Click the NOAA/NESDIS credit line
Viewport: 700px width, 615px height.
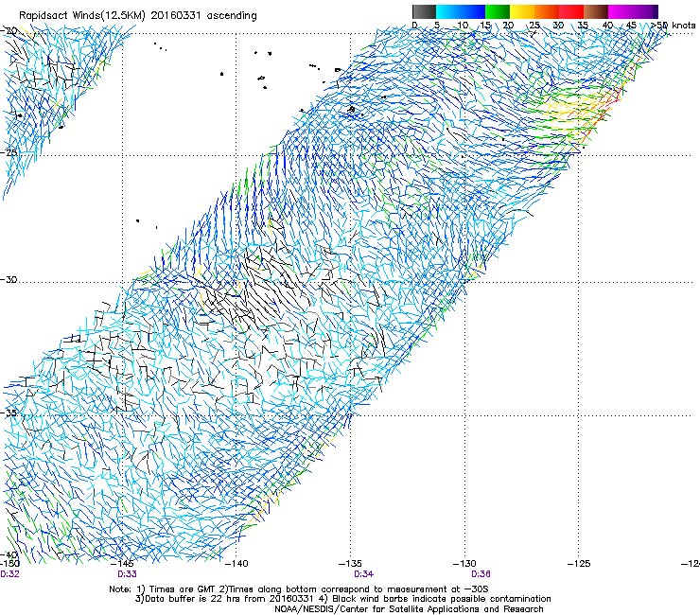pyautogui.click(x=409, y=609)
